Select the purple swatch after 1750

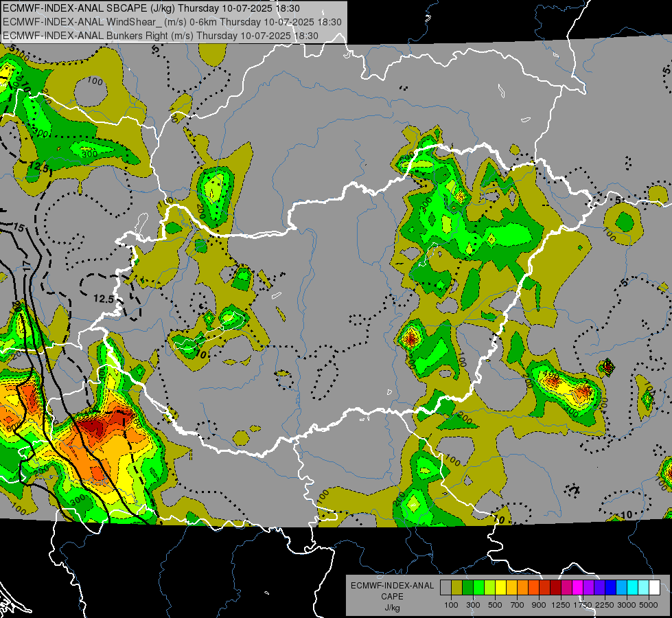(x=589, y=587)
